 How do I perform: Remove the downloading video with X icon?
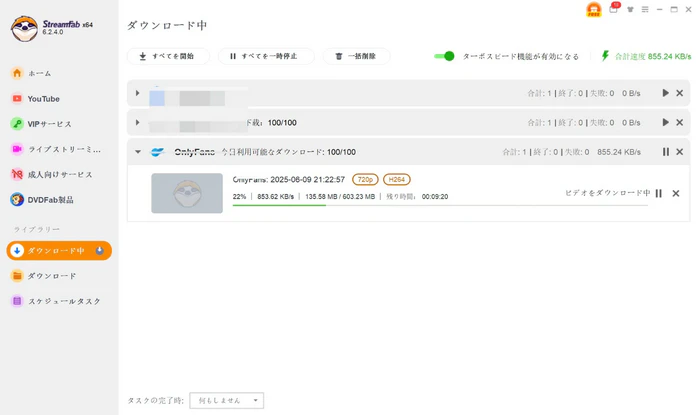coord(676,193)
